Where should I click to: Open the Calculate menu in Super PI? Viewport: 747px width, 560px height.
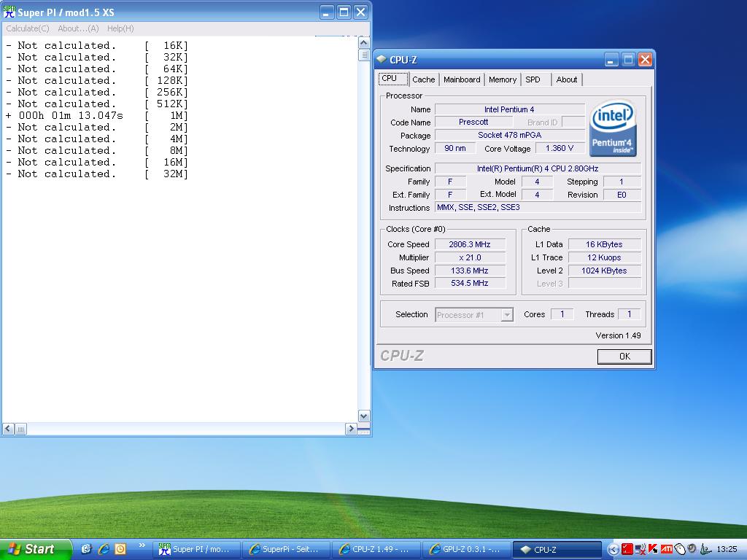[x=28, y=28]
